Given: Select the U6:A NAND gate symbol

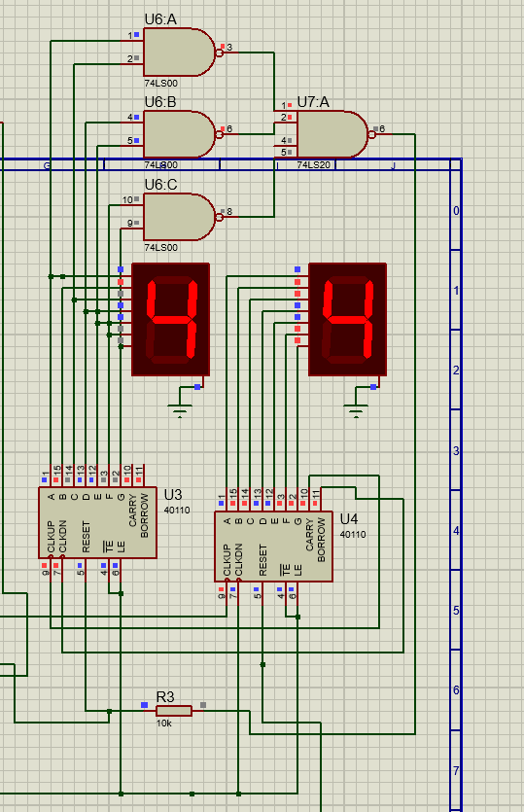Looking at the screenshot, I should point(180,53).
